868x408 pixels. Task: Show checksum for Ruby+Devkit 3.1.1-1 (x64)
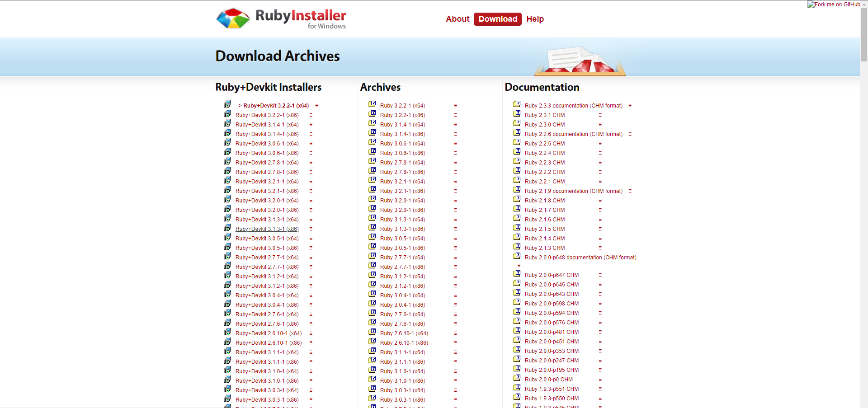pos(311,352)
